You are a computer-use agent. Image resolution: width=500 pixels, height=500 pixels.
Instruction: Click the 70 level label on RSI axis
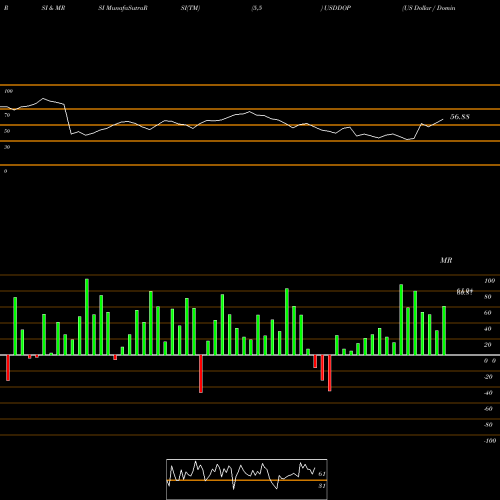click(x=7, y=115)
